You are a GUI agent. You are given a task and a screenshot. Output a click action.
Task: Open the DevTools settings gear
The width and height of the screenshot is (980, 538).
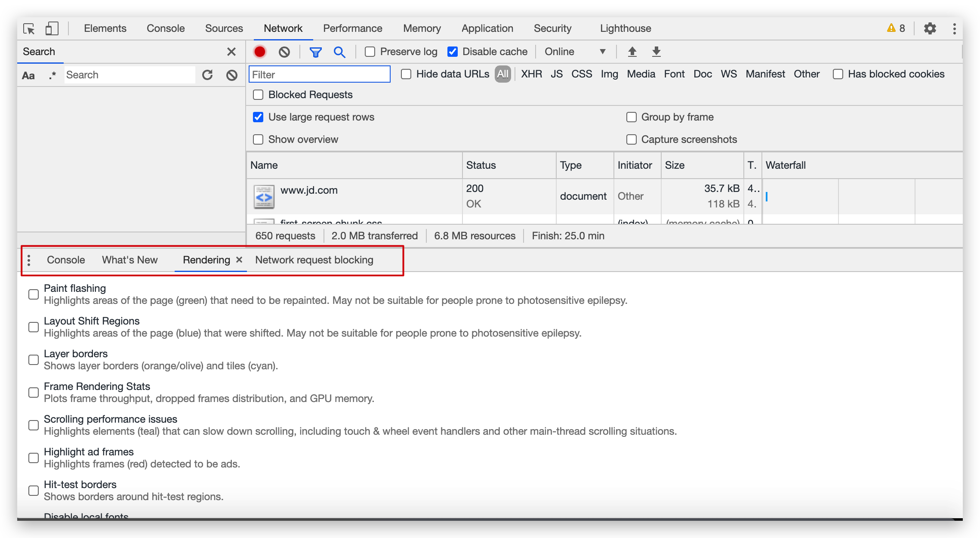click(930, 28)
